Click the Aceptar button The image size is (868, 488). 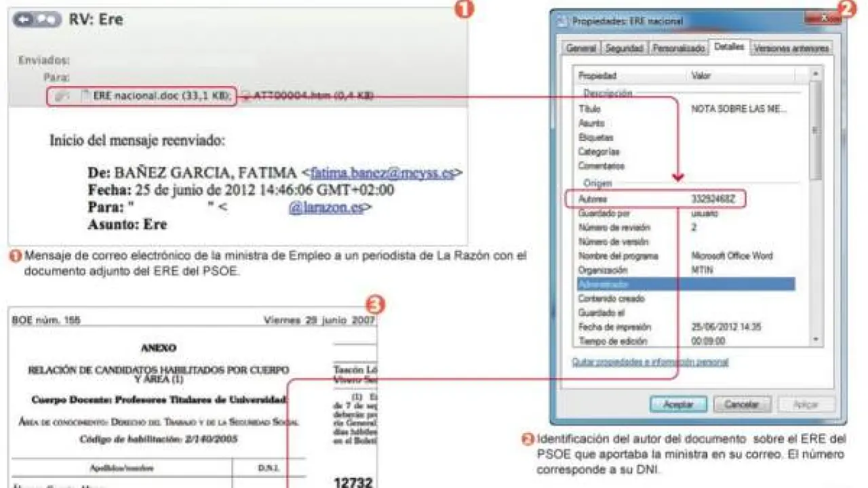(x=678, y=405)
